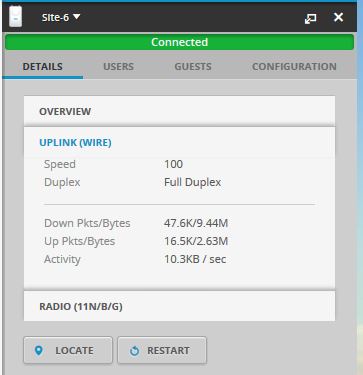Select the Full Duplex value
Viewport: 363px width, 375px height.
pyautogui.click(x=193, y=182)
